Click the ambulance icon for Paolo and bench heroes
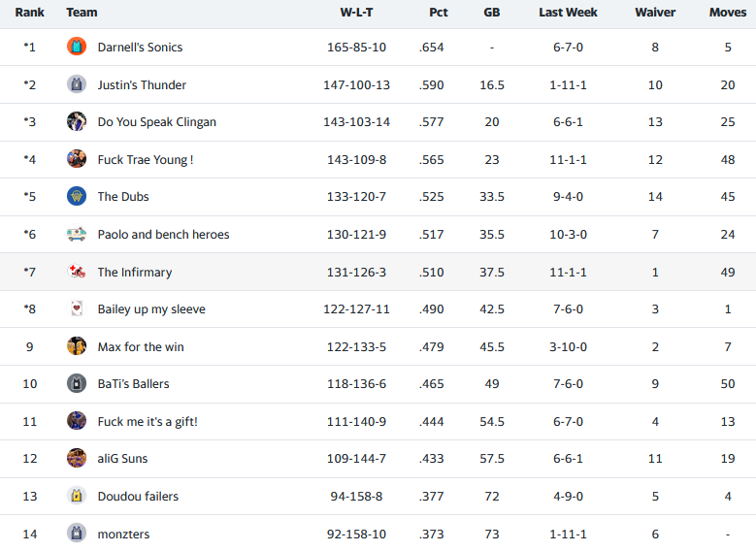This screenshot has height=551, width=756. click(77, 234)
